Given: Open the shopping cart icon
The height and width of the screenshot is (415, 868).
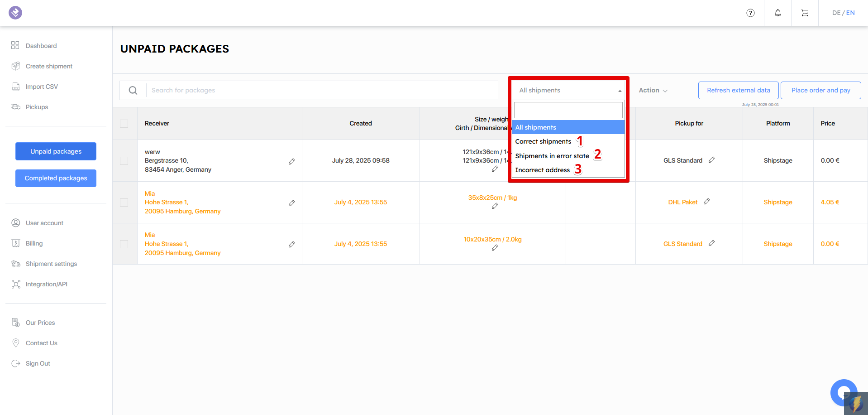Looking at the screenshot, I should [x=805, y=13].
